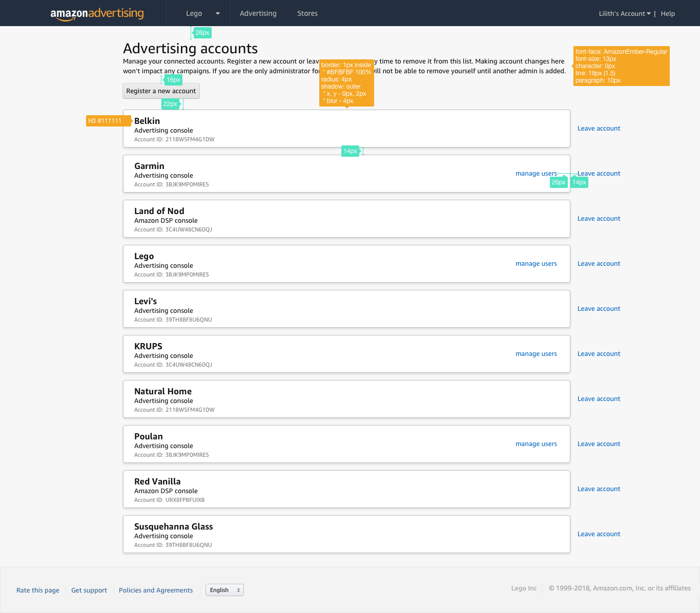The width and height of the screenshot is (700, 613).
Task: Click the Lego Inc footer text
Action: pos(524,588)
